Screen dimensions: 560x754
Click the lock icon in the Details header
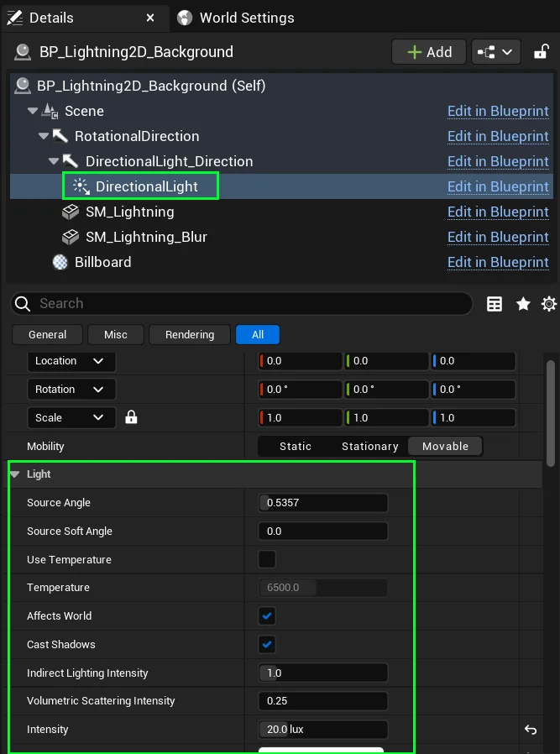click(x=542, y=52)
